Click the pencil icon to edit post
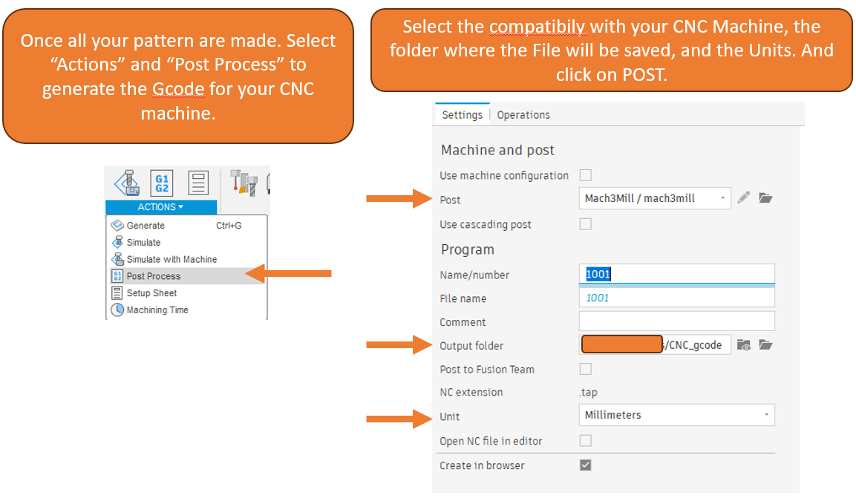 [x=744, y=198]
